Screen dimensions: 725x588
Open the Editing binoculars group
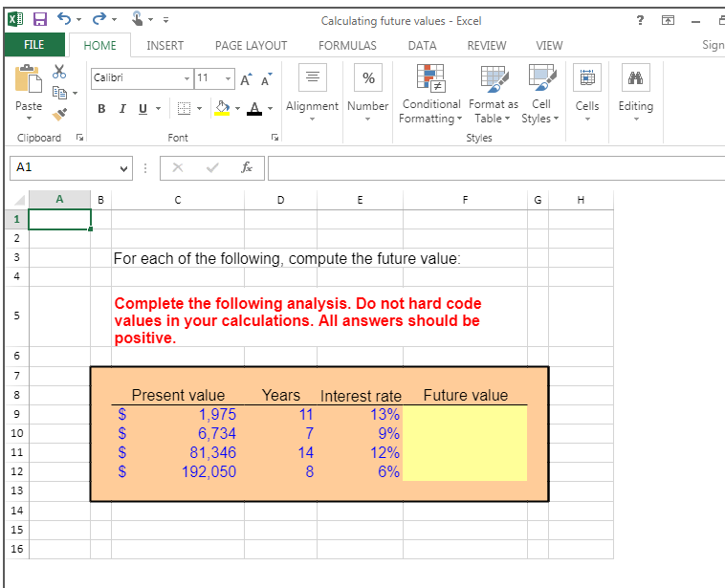tap(636, 93)
